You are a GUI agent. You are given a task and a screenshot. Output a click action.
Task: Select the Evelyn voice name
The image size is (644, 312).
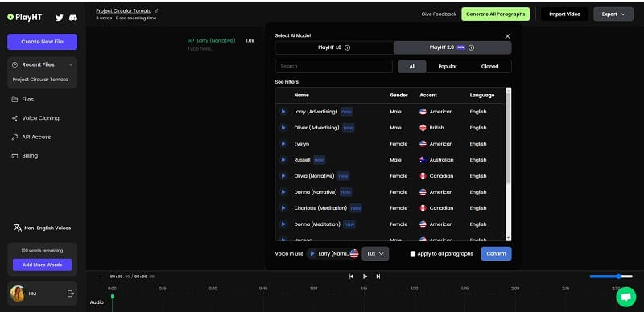(301, 144)
